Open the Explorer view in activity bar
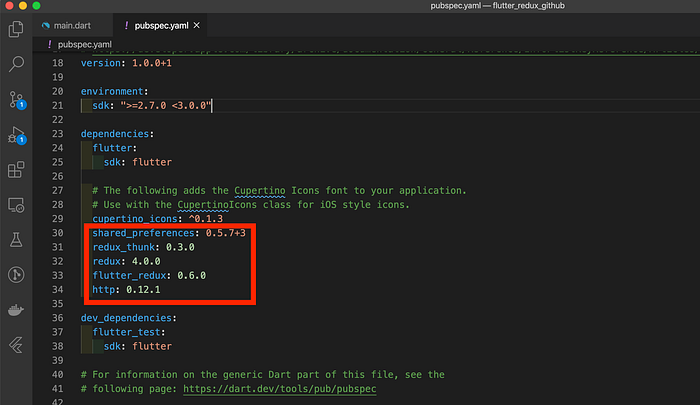700x405 pixels. [x=16, y=29]
